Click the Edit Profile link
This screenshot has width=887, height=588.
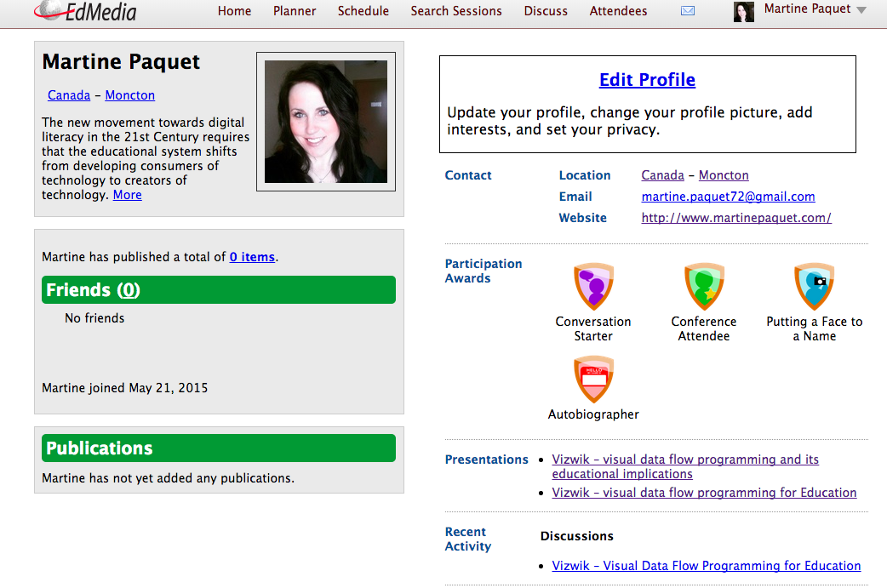coord(647,80)
